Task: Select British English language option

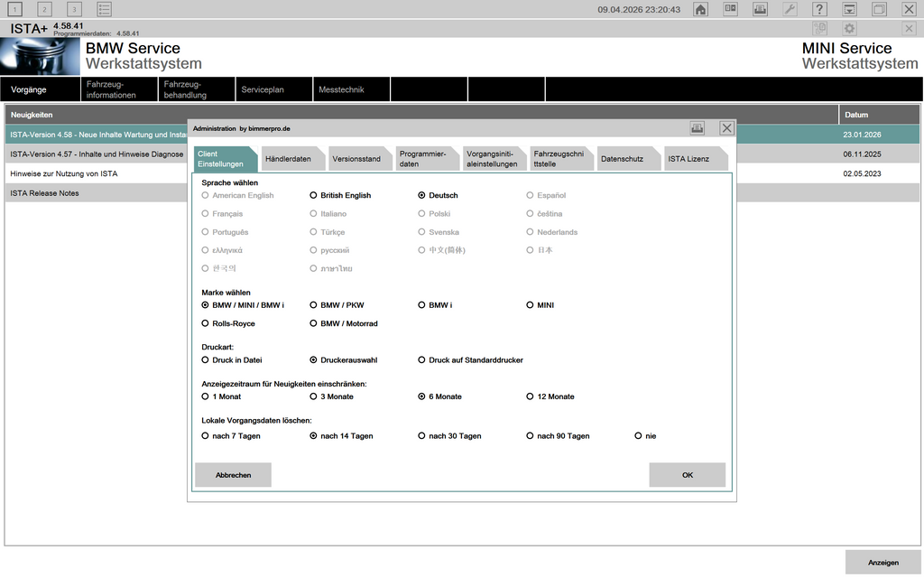Action: coord(314,195)
